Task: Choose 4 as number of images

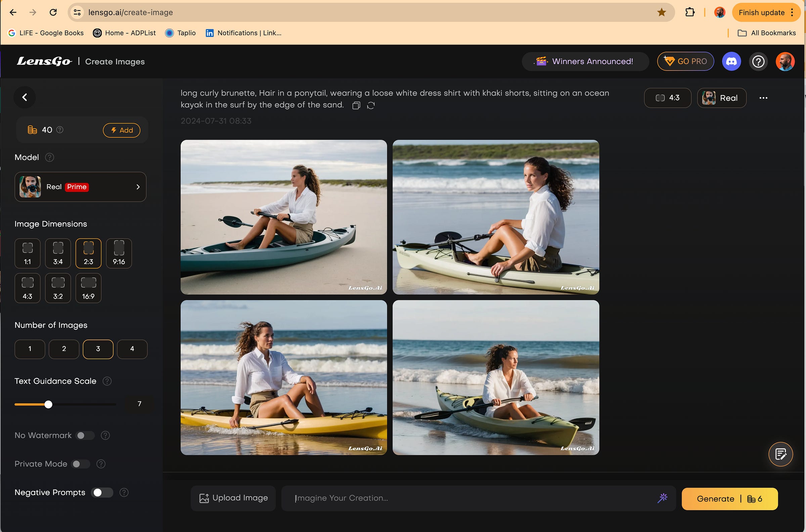Action: [x=132, y=349]
